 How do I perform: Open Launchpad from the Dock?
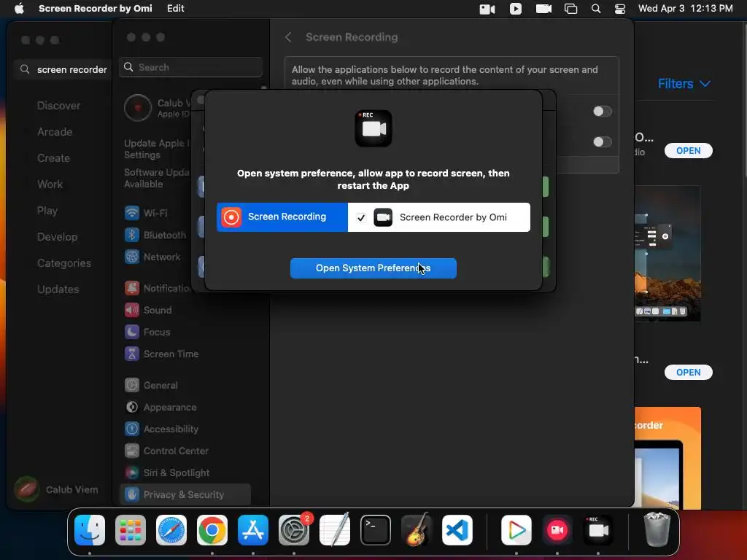tap(131, 530)
